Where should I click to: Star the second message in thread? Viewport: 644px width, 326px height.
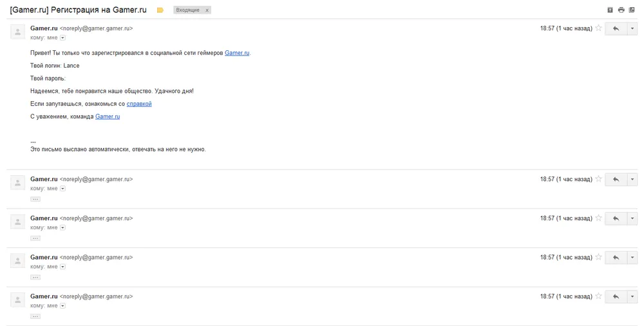pyautogui.click(x=598, y=179)
